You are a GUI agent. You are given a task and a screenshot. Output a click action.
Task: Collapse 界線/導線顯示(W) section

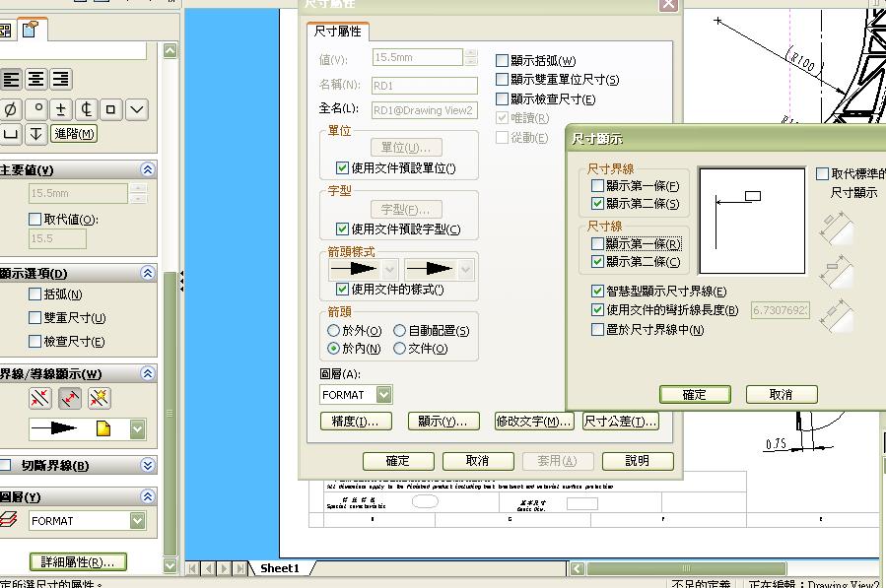[148, 373]
